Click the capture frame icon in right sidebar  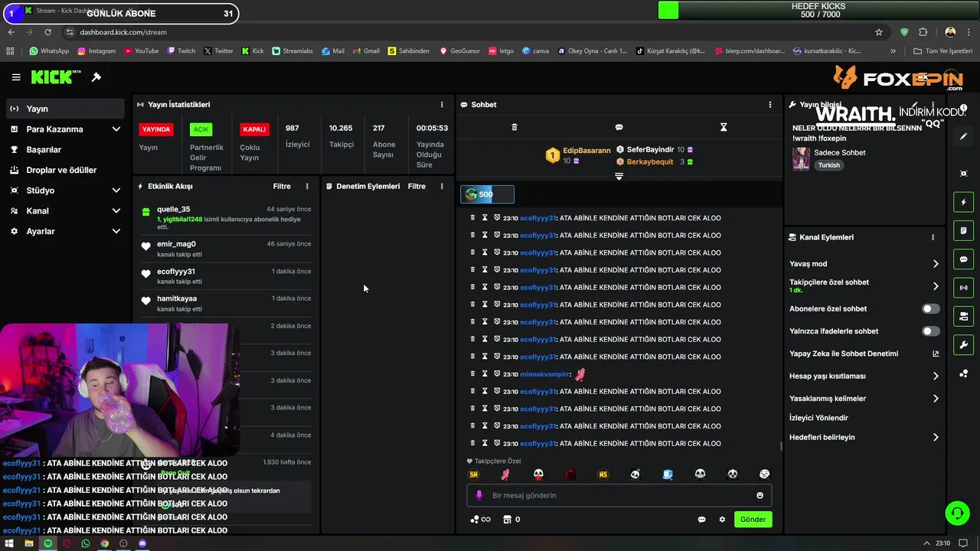pyautogui.click(x=964, y=174)
